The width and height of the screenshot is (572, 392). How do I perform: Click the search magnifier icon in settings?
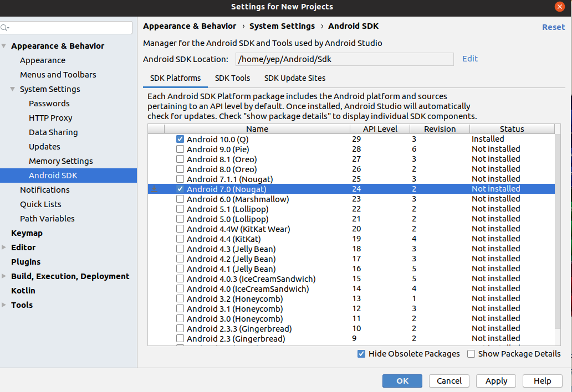[x=5, y=28]
